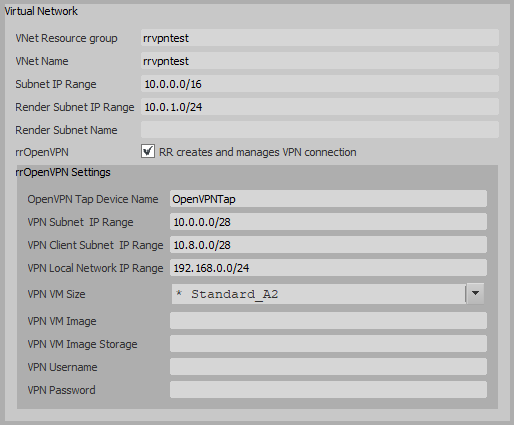Click the rrOpenVPN Settings group title
The width and height of the screenshot is (514, 425).
(x=63, y=172)
